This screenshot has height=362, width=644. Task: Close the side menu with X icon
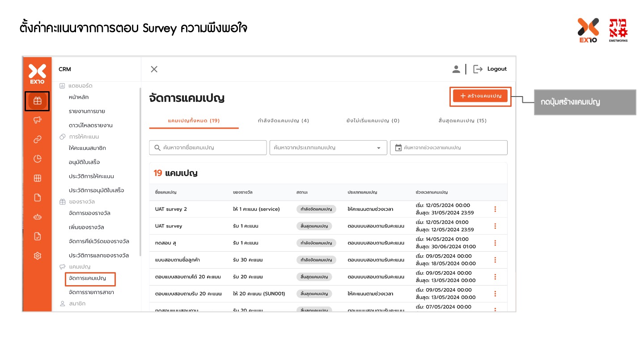pos(154,69)
